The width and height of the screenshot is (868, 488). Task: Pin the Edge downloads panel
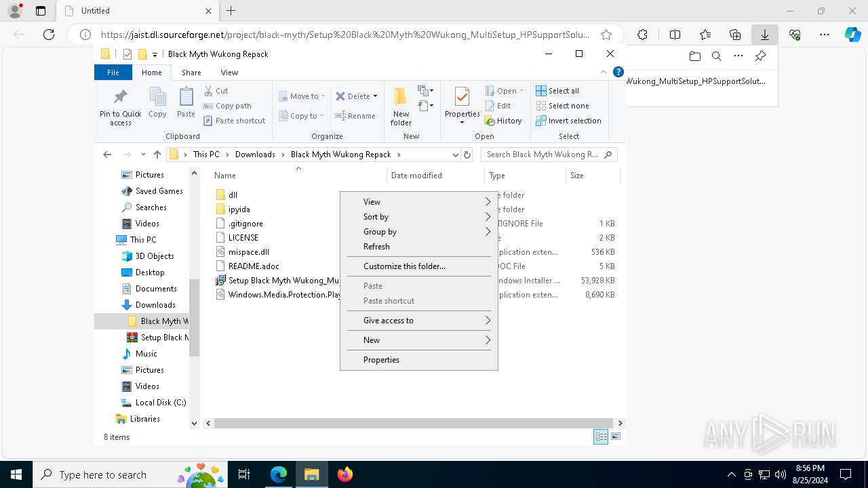[760, 56]
